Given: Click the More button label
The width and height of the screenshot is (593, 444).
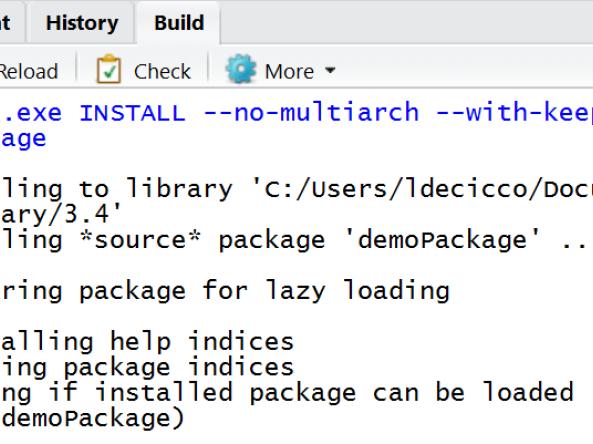Looking at the screenshot, I should tap(289, 71).
